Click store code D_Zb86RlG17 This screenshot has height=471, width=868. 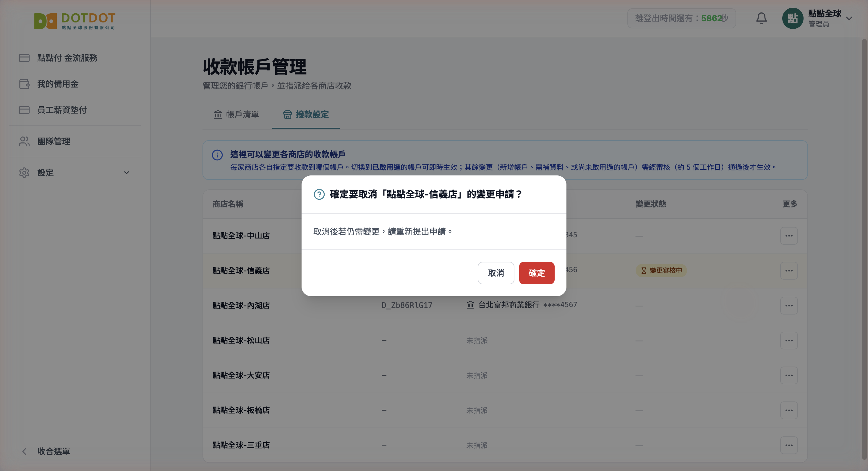click(407, 305)
